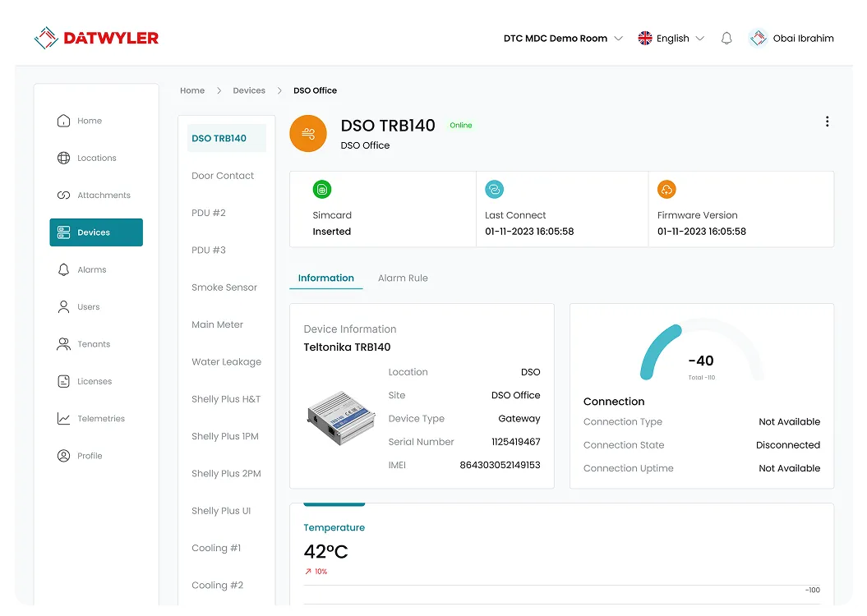Click the orange DSO TRB140 device icon

coord(308,134)
